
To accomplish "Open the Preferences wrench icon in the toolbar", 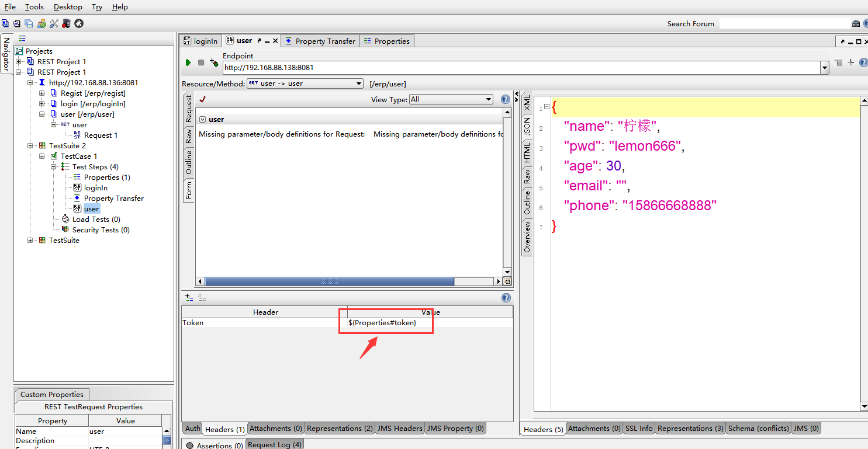I will click(x=54, y=23).
